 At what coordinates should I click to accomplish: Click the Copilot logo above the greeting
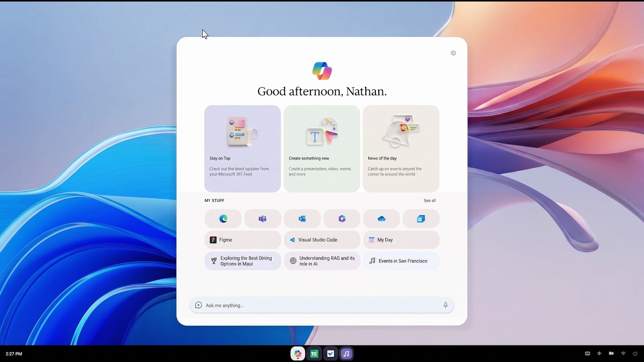(x=322, y=71)
